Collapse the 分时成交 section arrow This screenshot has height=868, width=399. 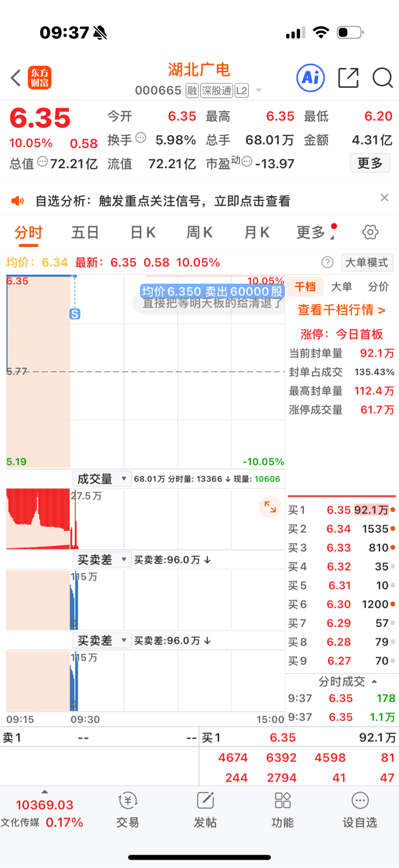pyautogui.click(x=374, y=681)
